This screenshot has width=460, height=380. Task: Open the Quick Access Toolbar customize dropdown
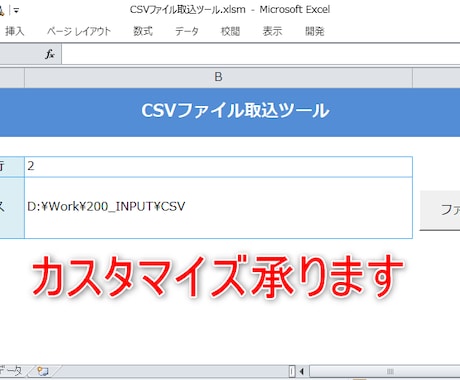point(16,11)
